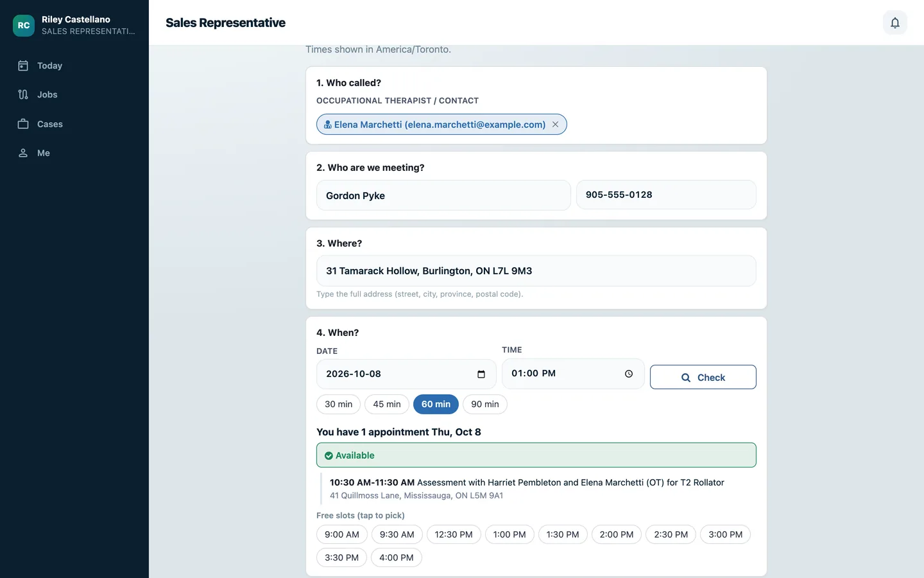Viewport: 924px width, 578px height.
Task: Pick the 9:00 AM free slot
Action: click(x=342, y=534)
